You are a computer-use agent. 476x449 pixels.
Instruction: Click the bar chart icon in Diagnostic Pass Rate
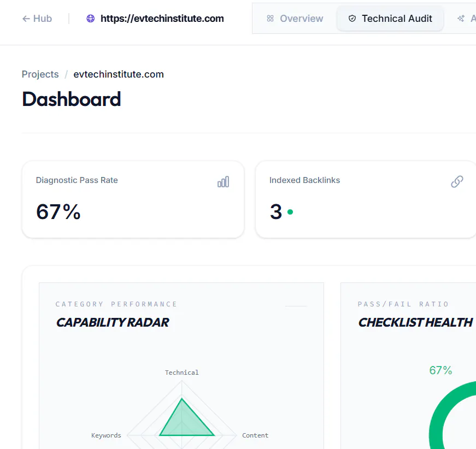(223, 182)
